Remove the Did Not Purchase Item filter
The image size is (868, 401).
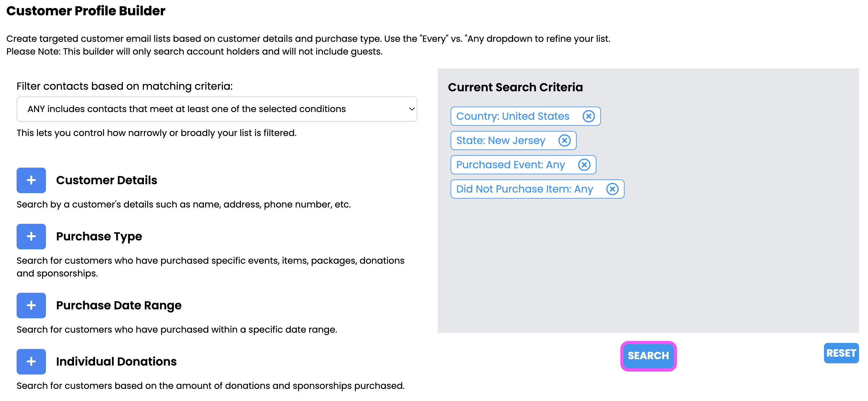612,189
